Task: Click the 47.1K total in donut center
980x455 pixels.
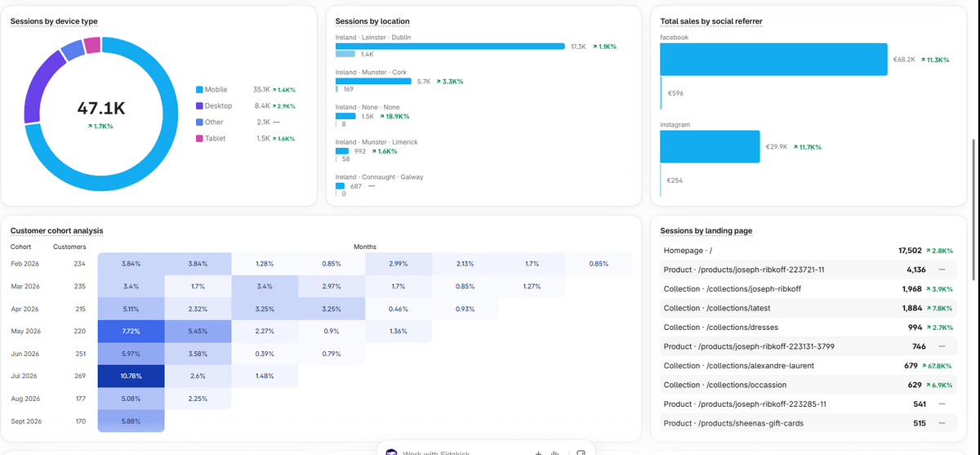Action: (x=101, y=109)
